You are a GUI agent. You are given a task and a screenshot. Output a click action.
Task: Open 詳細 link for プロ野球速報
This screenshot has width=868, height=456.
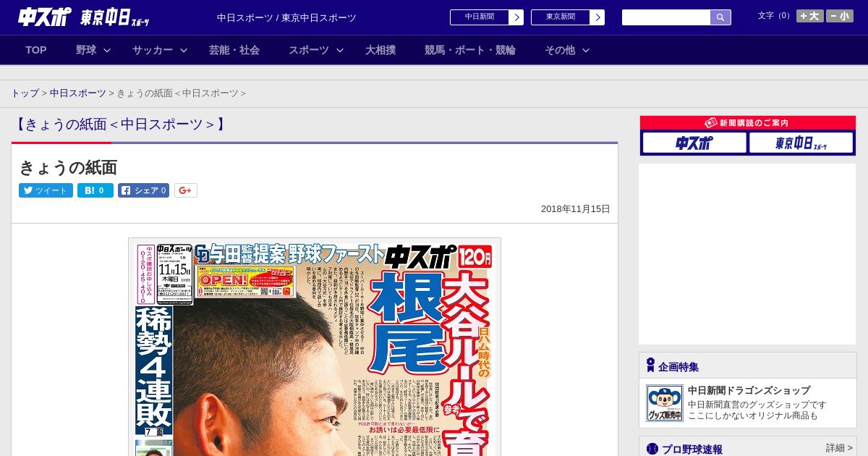pyautogui.click(x=839, y=448)
